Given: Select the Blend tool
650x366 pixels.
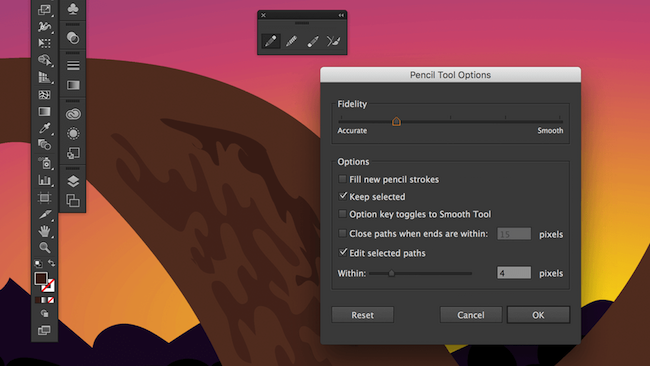Looking at the screenshot, I should 44,145.
